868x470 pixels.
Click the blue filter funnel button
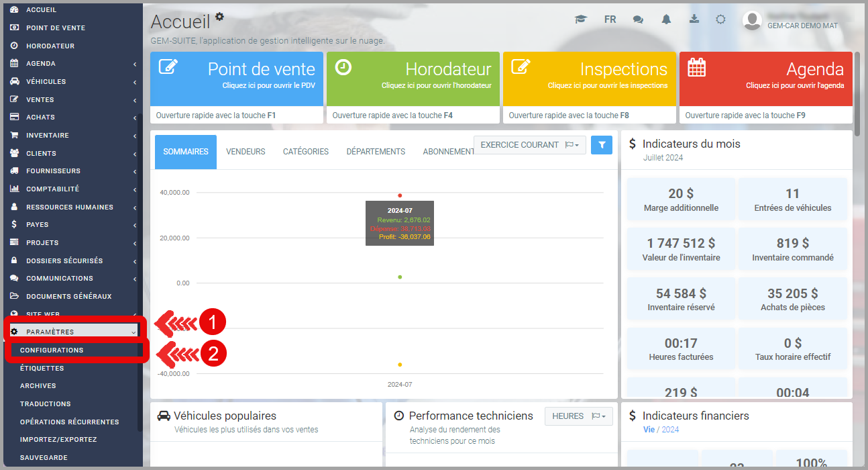point(602,145)
